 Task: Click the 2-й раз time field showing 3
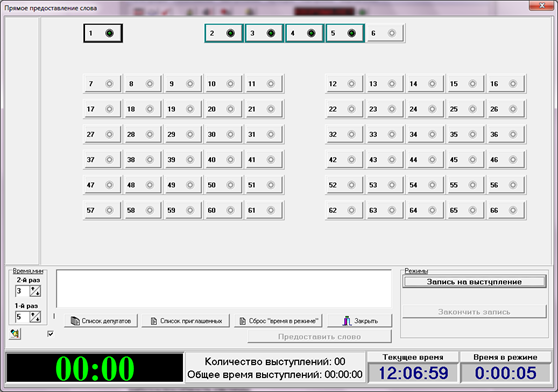point(22,291)
